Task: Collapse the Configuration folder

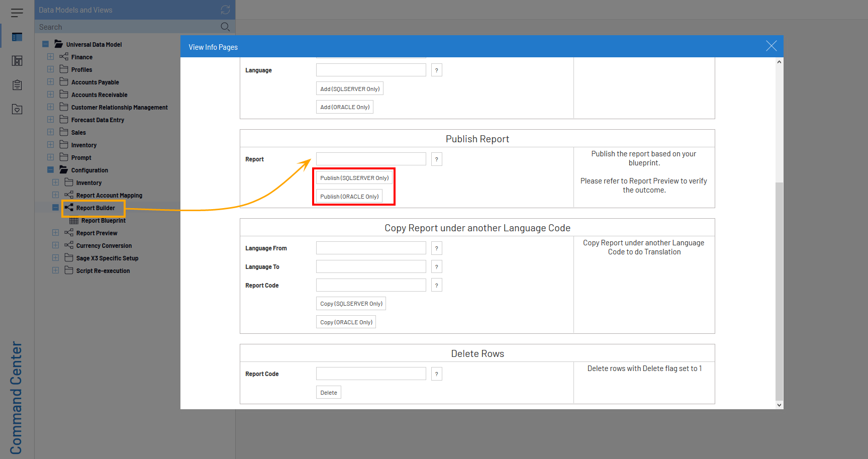Action: click(x=50, y=170)
